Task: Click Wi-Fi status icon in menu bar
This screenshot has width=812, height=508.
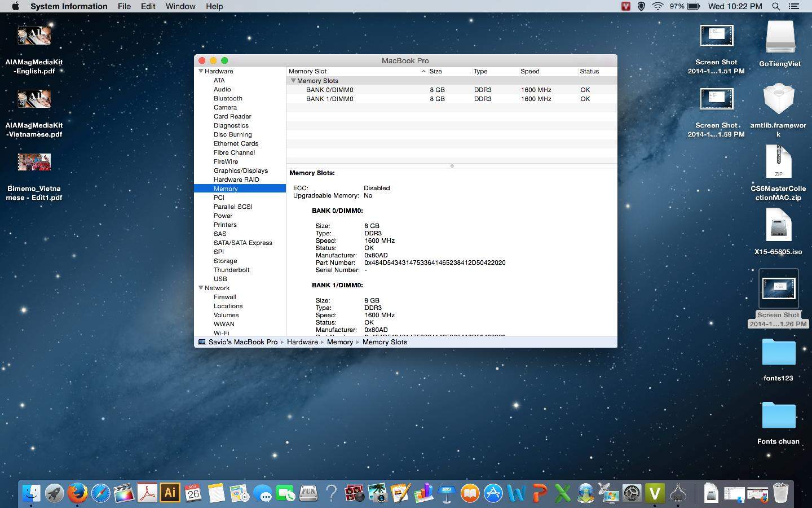Action: (x=657, y=6)
